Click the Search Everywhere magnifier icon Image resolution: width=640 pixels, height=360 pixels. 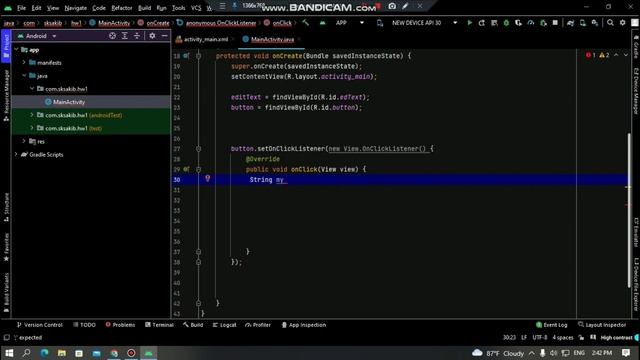[610, 23]
